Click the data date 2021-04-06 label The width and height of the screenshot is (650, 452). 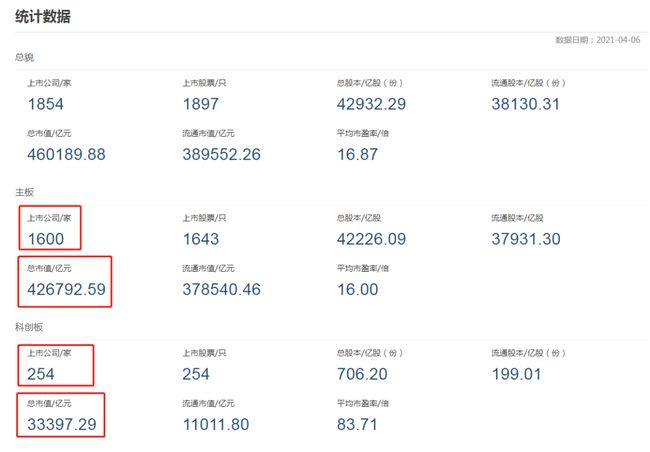tap(598, 40)
